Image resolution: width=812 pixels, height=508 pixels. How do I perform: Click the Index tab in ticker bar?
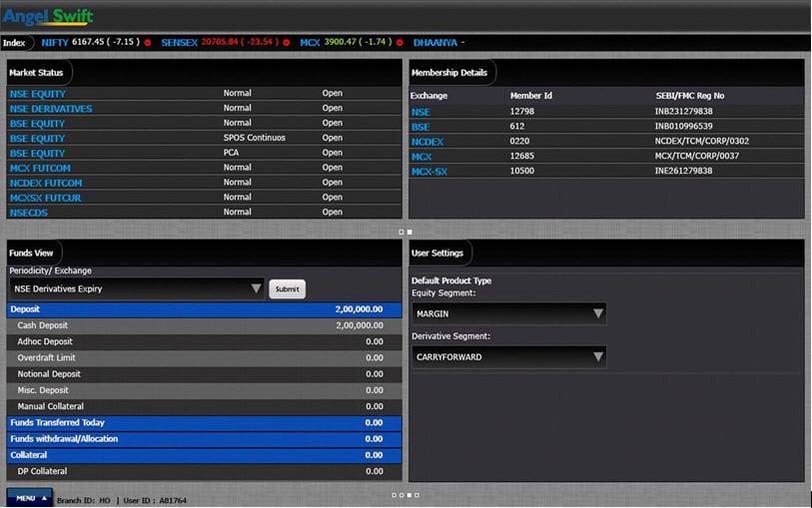14,43
